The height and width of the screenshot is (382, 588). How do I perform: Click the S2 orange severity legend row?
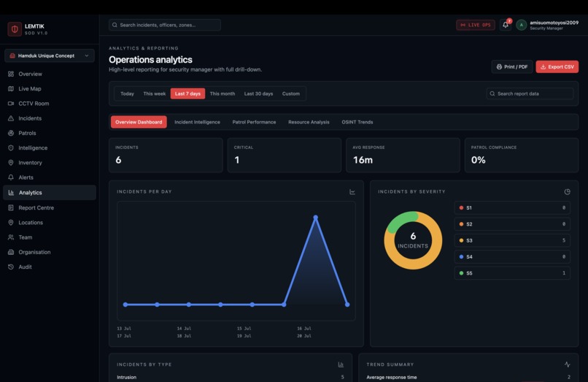(512, 224)
